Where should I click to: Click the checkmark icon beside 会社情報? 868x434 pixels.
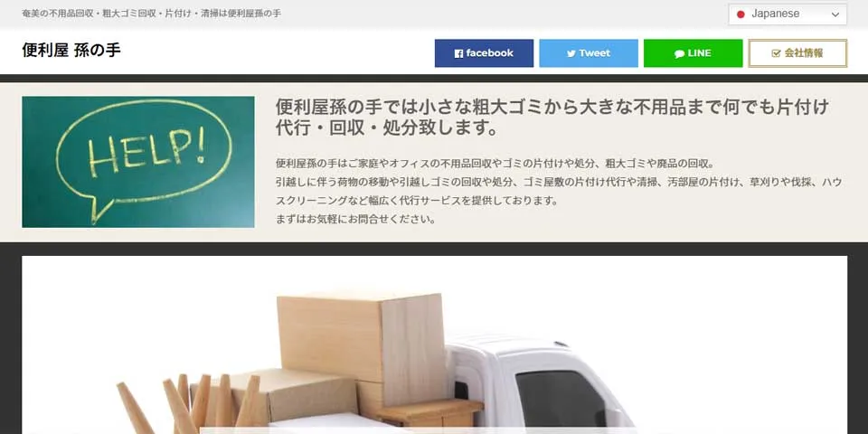(776, 53)
